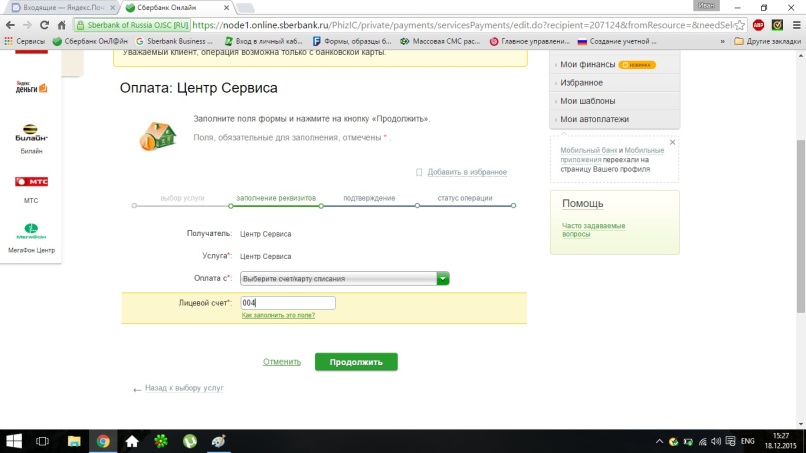The height and width of the screenshot is (453, 806).
Task: Click the Яндекс Деньги logo
Action: click(31, 87)
